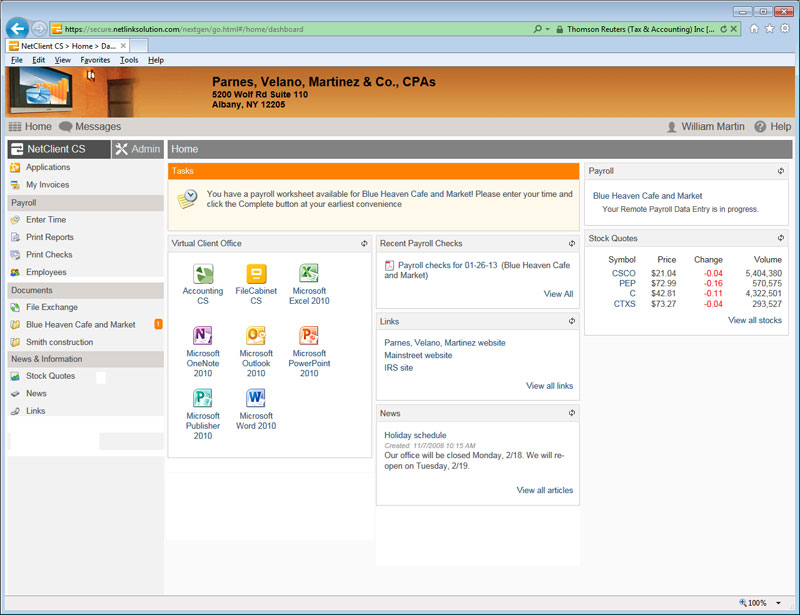This screenshot has width=800, height=615.
Task: Click the browser back arrow button
Action: click(17, 29)
